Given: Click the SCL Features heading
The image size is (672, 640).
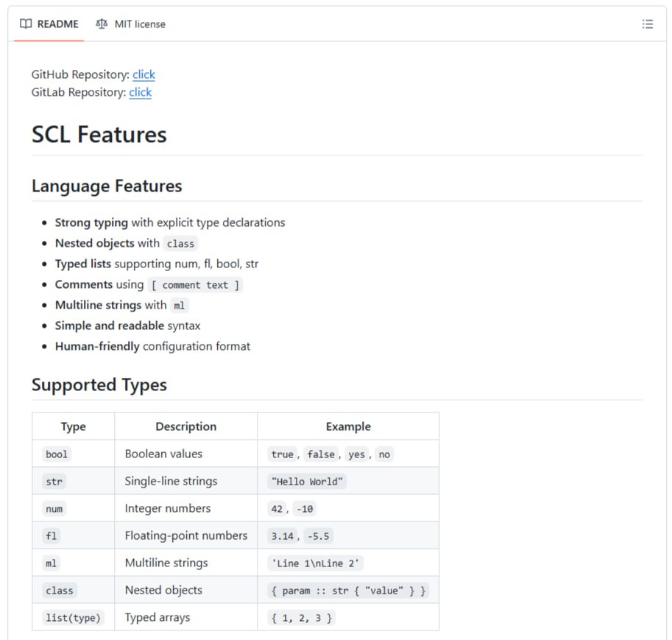Looking at the screenshot, I should click(99, 135).
